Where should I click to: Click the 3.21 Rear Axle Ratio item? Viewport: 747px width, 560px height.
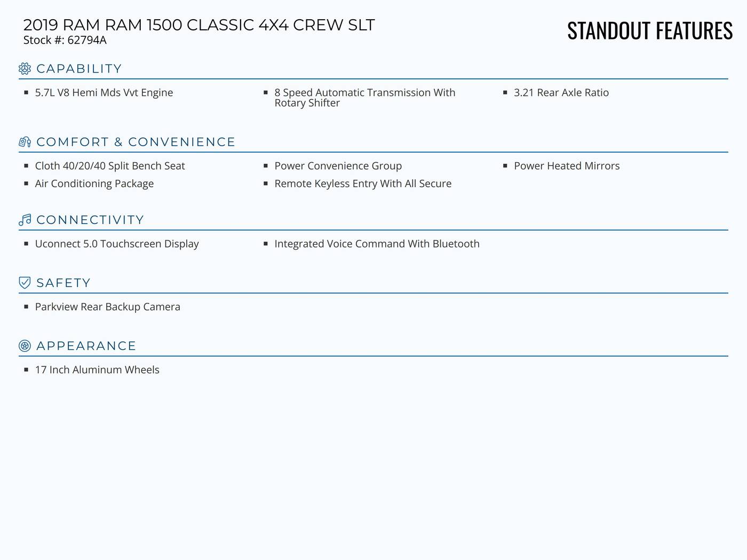click(561, 93)
